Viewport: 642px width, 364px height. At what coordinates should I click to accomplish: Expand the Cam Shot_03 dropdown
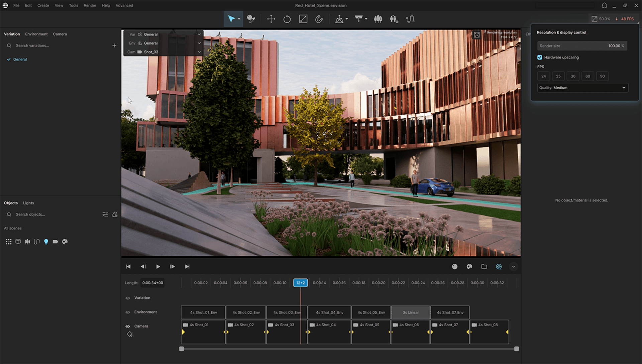[x=199, y=52]
